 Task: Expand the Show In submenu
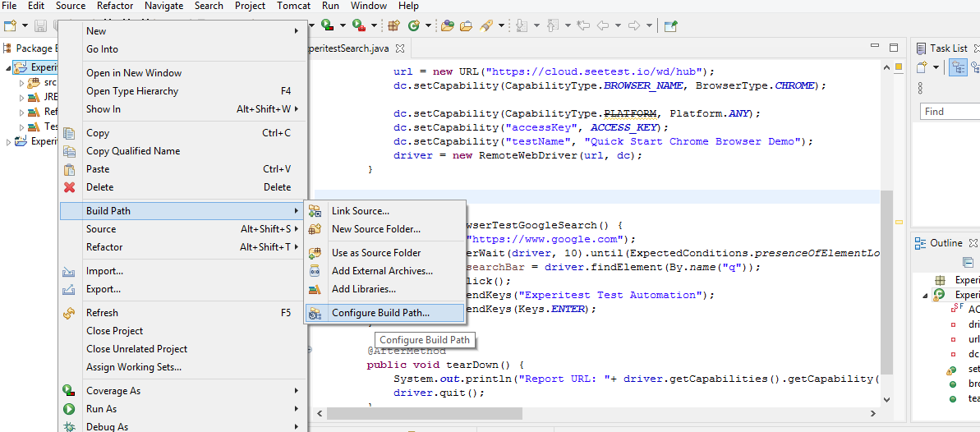pyautogui.click(x=182, y=108)
